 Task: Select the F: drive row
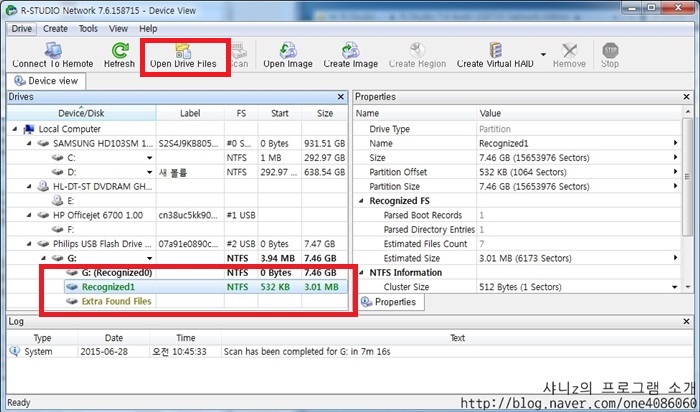point(178,229)
